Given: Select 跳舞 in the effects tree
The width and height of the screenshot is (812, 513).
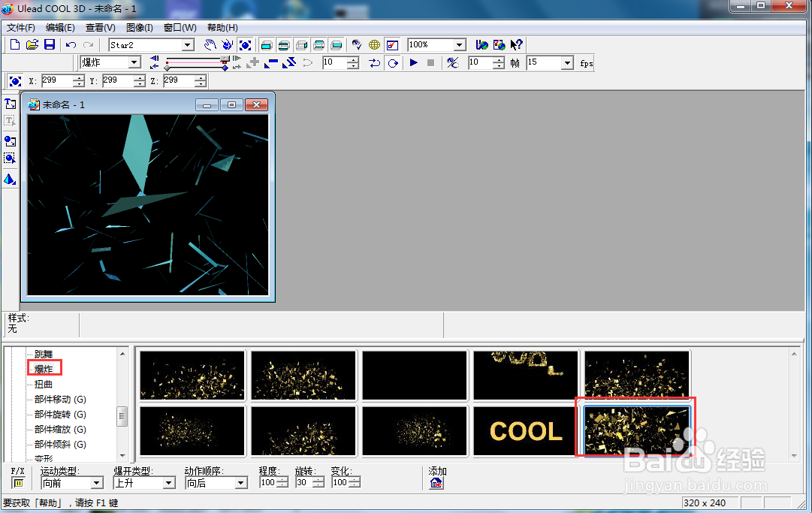Looking at the screenshot, I should tap(44, 354).
